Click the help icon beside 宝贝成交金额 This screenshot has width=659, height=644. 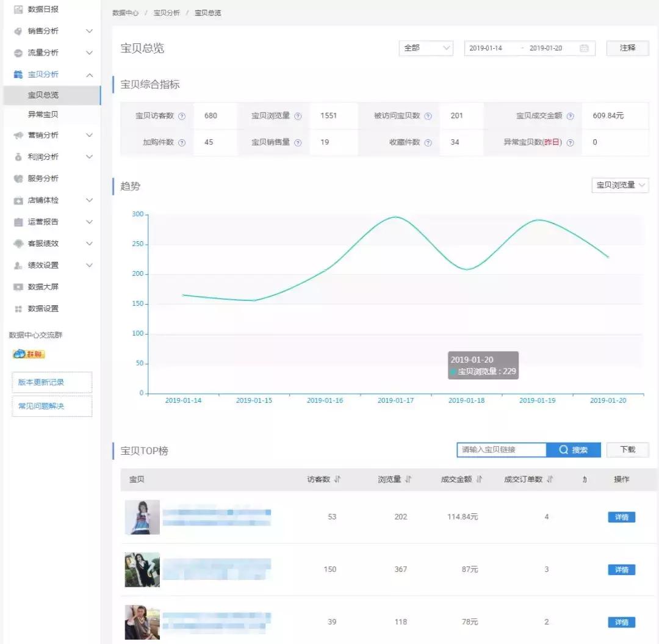pos(570,117)
